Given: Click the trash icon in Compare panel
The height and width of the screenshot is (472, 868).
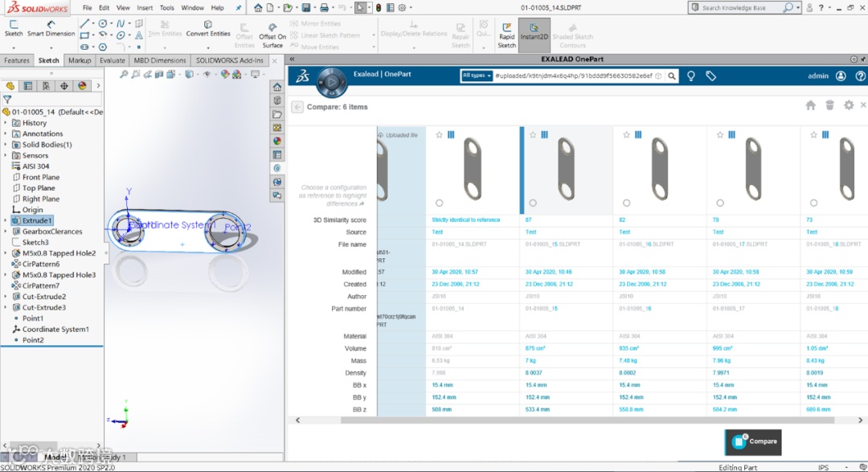Looking at the screenshot, I should pos(829,105).
